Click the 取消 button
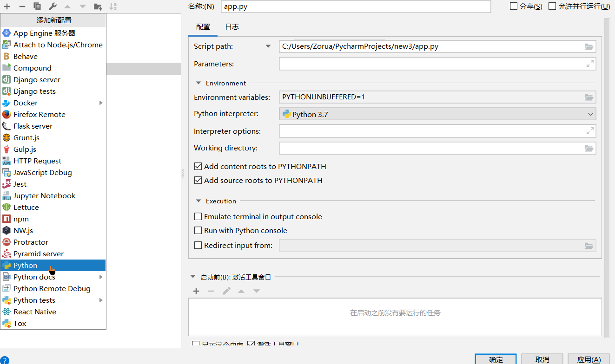Image resolution: width=615 pixels, height=364 pixels. 542,359
